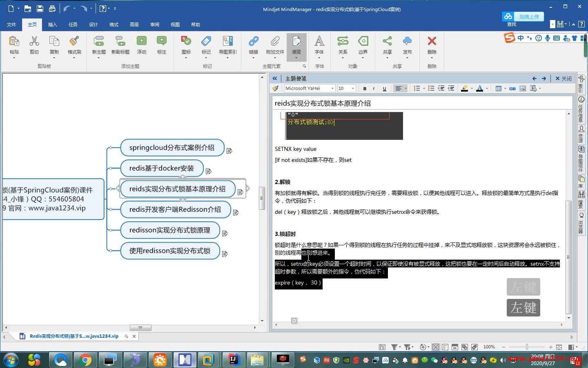Click the highlight color marker swatch

[x=464, y=88]
